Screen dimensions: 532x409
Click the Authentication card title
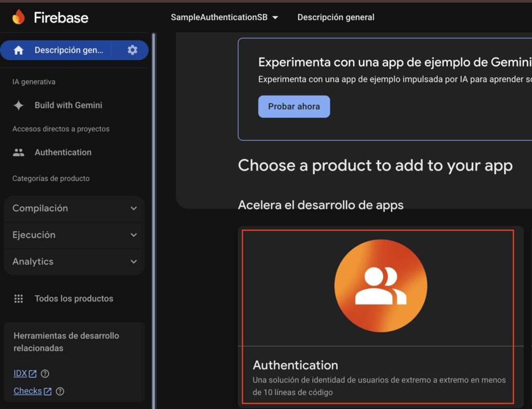pos(295,365)
